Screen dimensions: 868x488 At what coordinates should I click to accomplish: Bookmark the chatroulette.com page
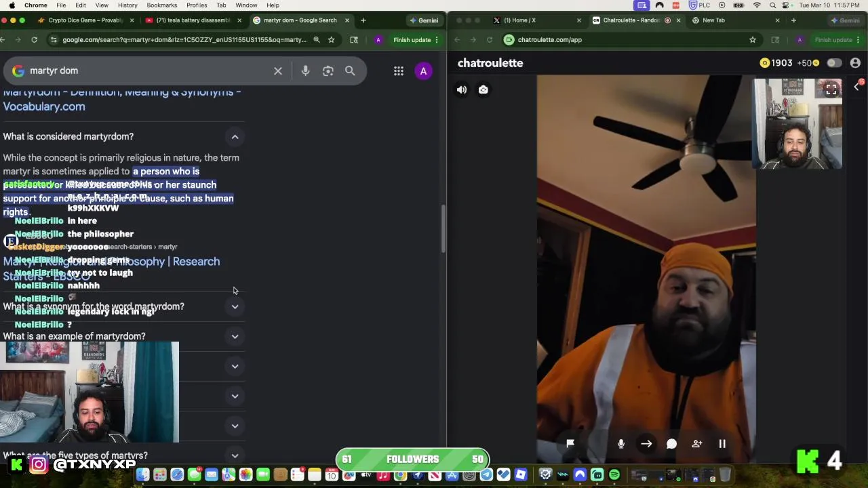752,40
